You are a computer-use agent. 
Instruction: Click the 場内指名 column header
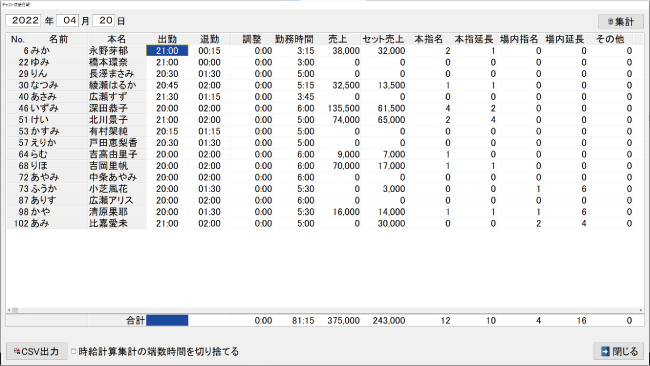click(519, 39)
